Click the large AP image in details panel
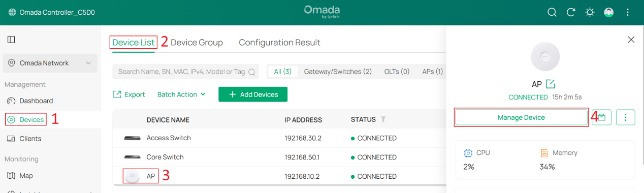Screen dimensions: 644x193 545,56
